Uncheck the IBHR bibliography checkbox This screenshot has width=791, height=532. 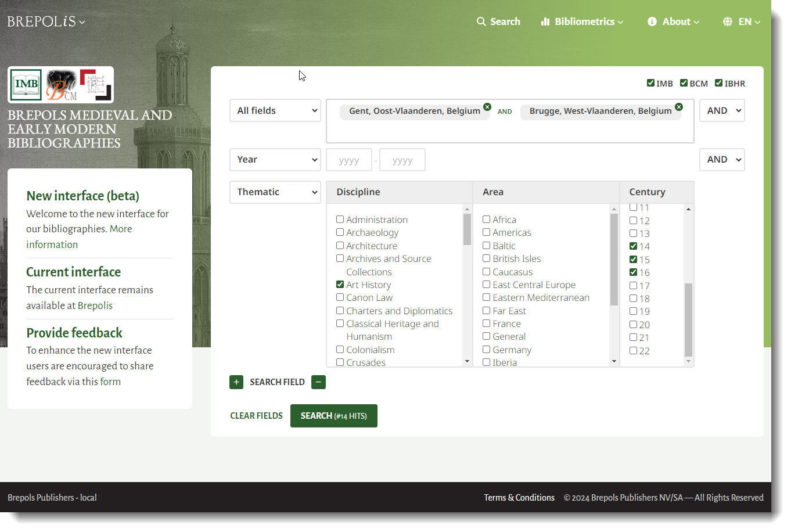[719, 82]
